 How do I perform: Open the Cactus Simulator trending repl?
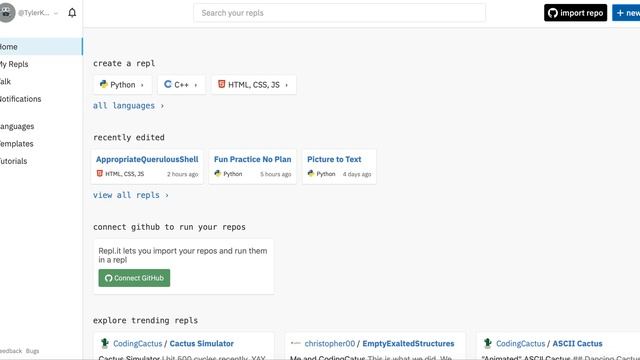[202, 344]
